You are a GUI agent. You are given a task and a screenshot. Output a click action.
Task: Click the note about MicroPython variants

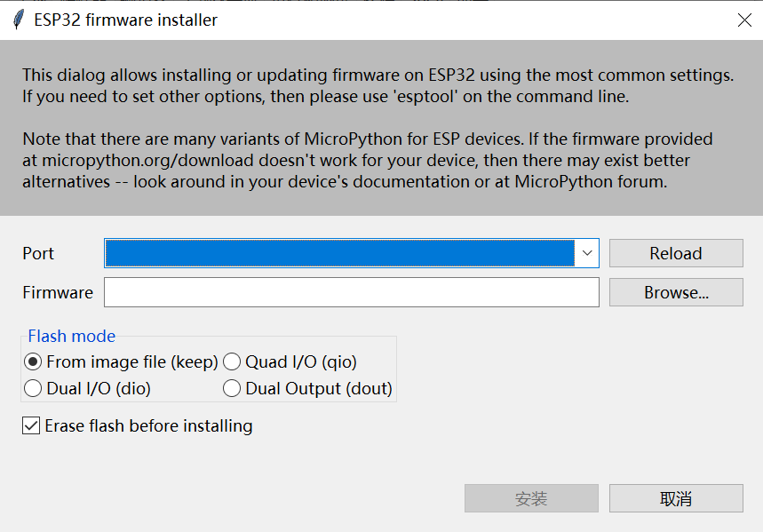[368, 160]
